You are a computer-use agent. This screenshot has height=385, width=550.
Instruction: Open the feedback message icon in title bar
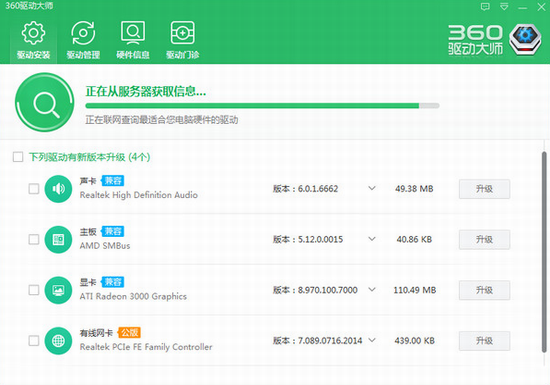point(485,7)
